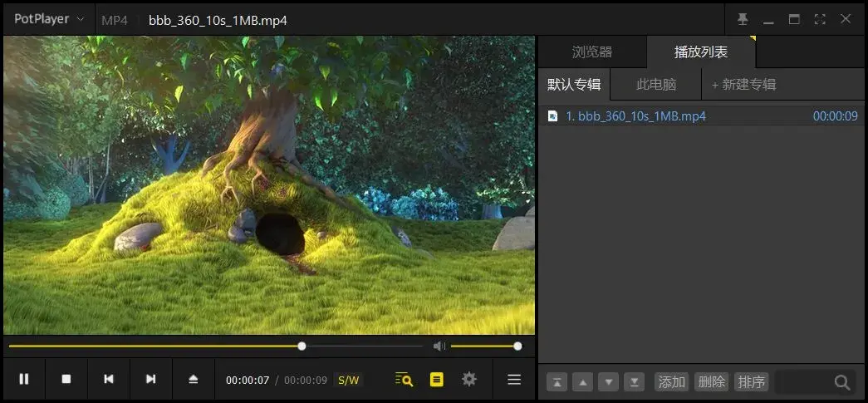This screenshot has width=868, height=403.
Task: Select the 默认专辑 album tab
Action: tap(574, 84)
